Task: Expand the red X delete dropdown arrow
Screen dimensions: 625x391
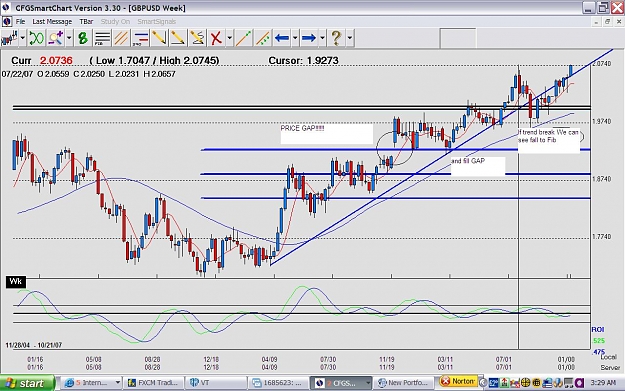Action: (x=230, y=38)
